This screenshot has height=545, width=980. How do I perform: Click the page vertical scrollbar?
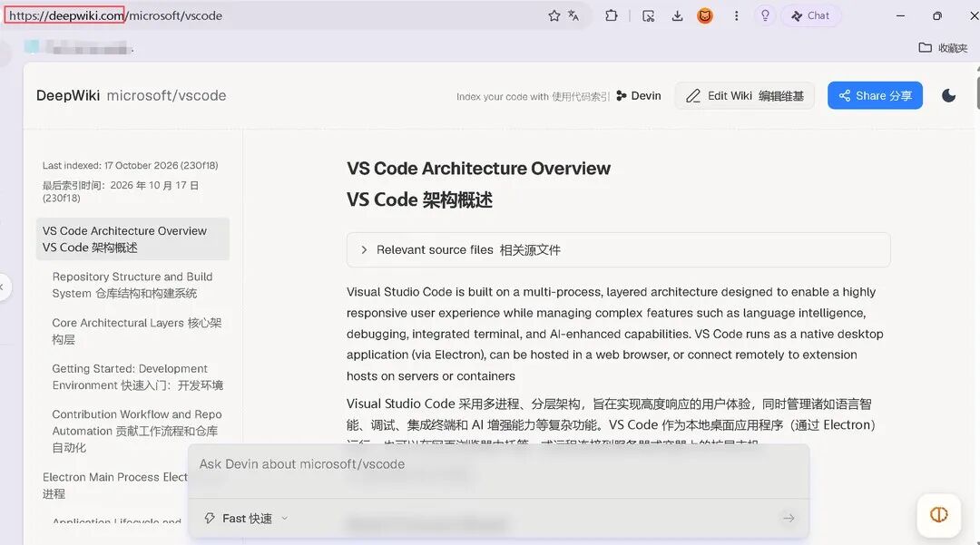(977, 93)
